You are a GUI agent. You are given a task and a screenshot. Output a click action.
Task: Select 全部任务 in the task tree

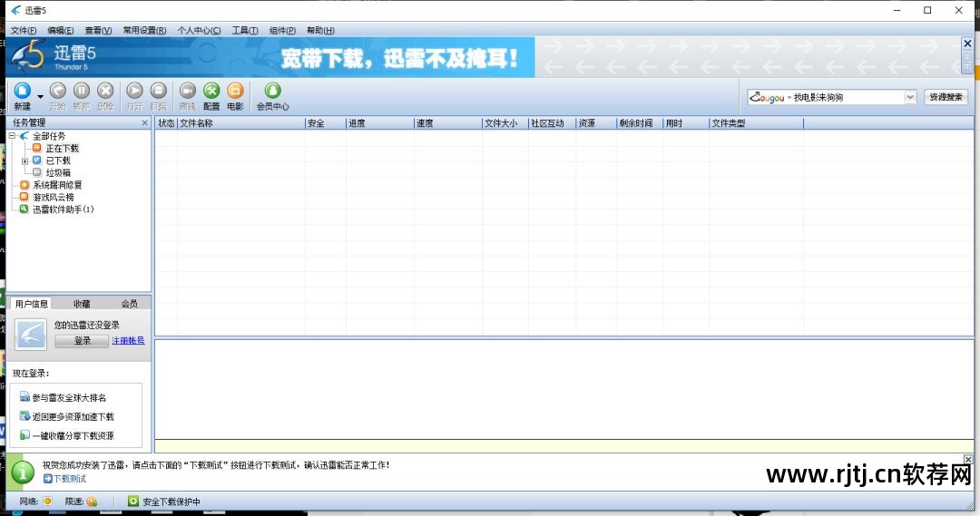(x=49, y=135)
